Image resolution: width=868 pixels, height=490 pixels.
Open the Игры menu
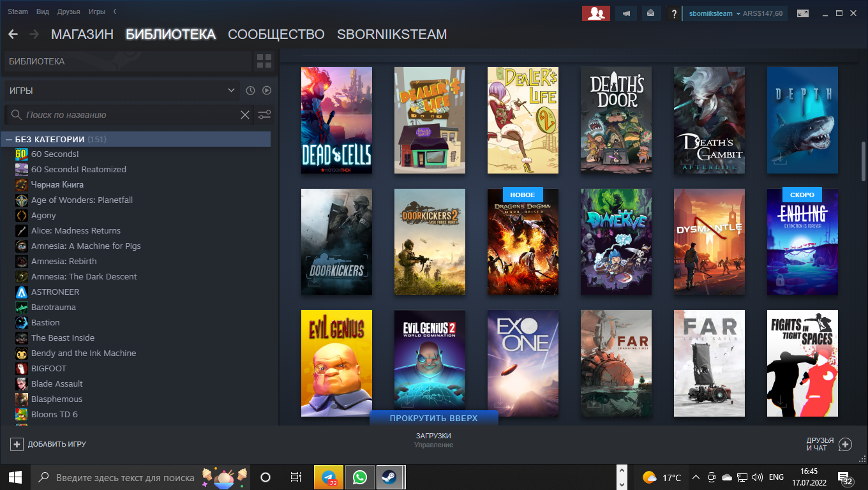click(97, 12)
